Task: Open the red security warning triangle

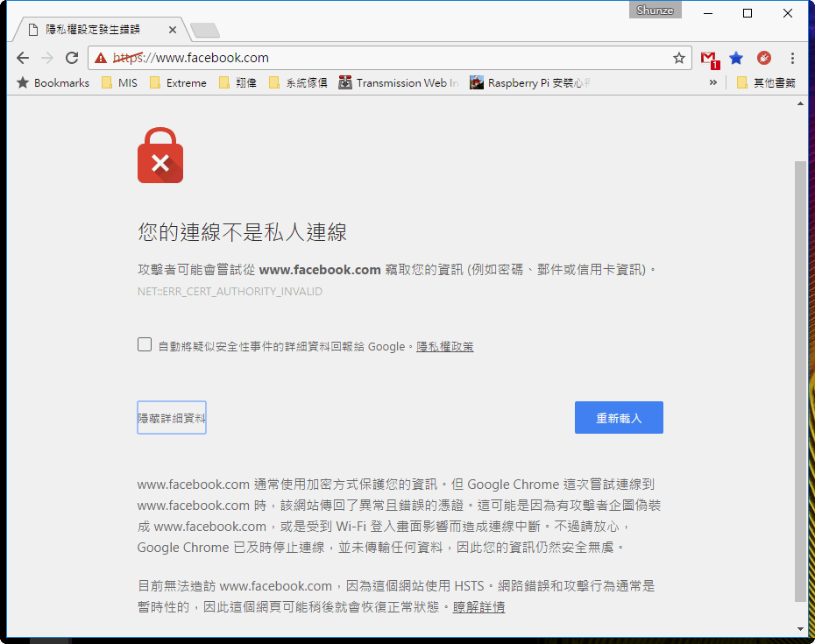Action: (x=100, y=58)
